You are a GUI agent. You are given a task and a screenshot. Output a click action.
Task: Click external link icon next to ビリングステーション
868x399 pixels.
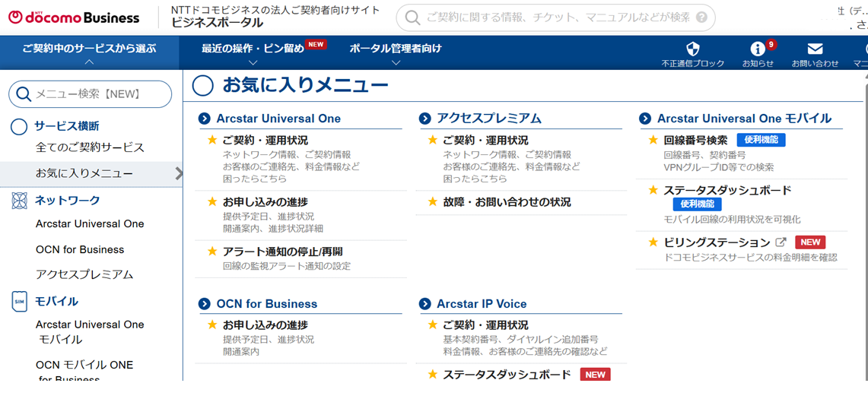click(781, 242)
